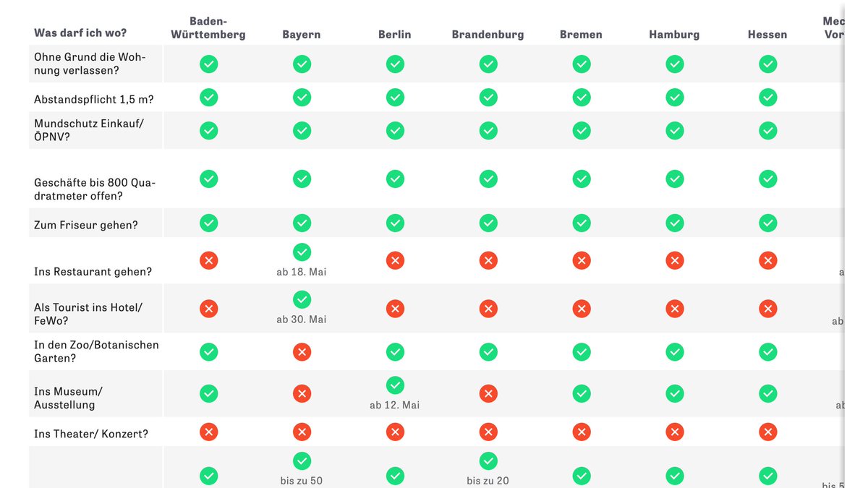Click Berlin's green check for museum row

tap(395, 385)
